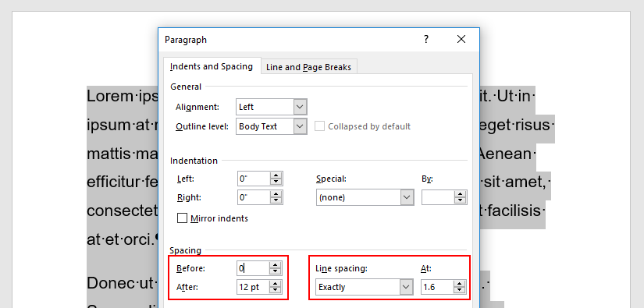Increase After spacing with up arrow
The height and width of the screenshot is (308, 644).
(x=276, y=283)
